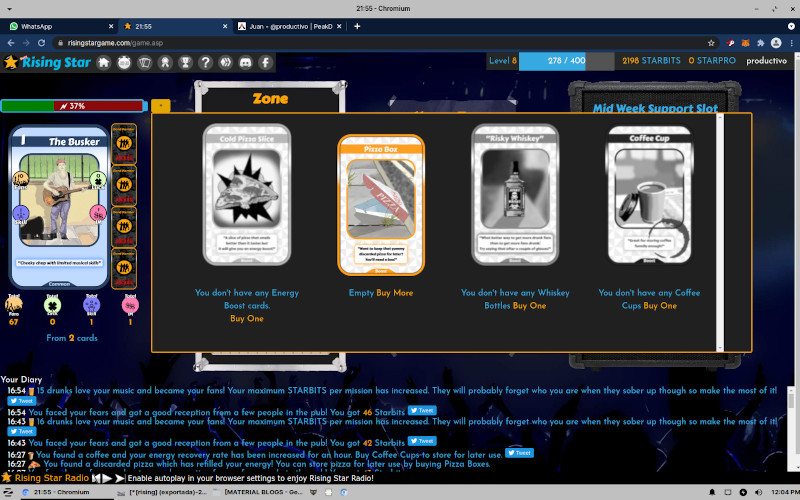Click the address bar URL field

[378, 43]
